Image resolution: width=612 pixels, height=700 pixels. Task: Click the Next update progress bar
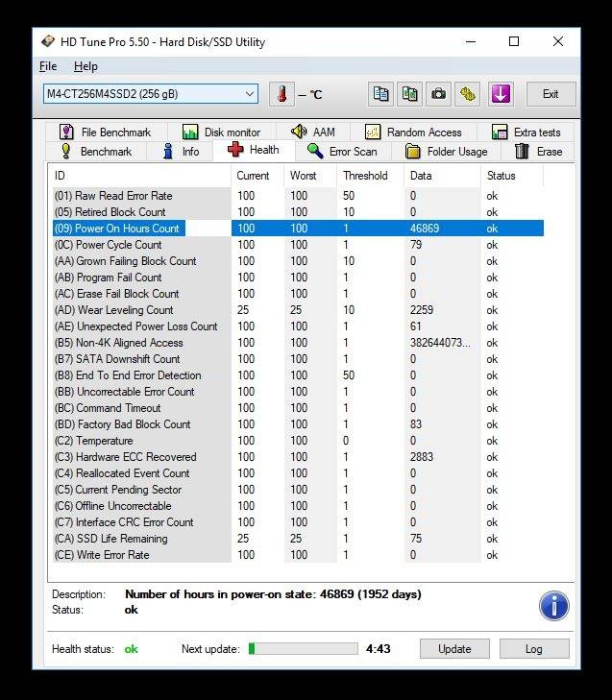point(304,649)
